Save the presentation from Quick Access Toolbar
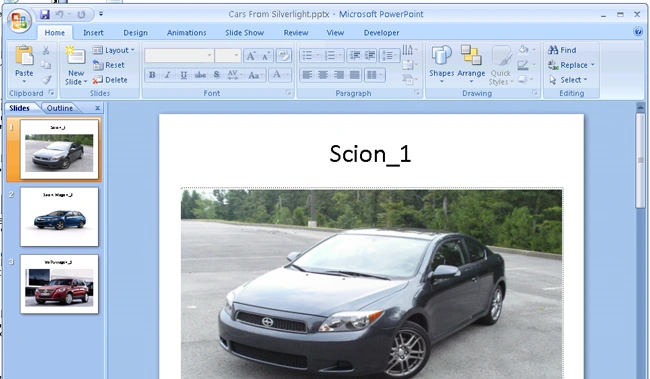The image size is (650, 379). coord(45,15)
